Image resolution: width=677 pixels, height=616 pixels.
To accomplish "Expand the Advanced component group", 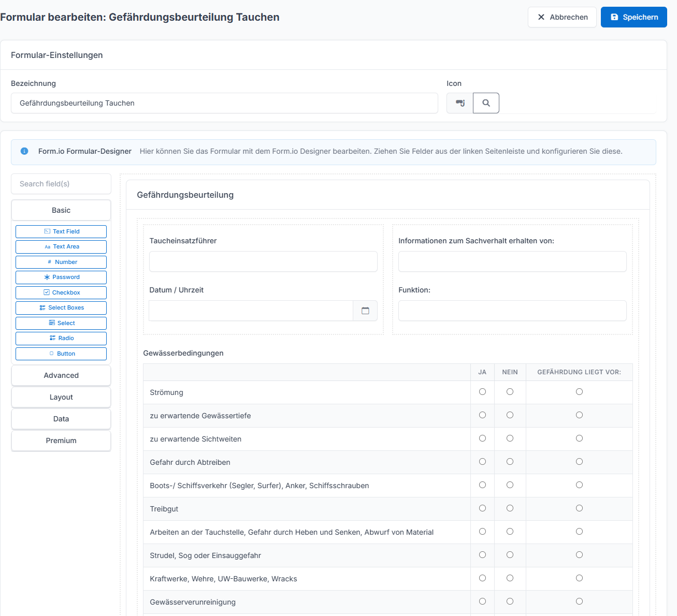I will click(61, 375).
